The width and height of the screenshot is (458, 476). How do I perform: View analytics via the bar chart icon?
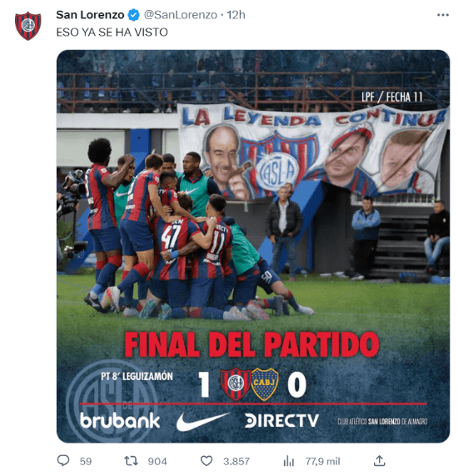[288, 461]
